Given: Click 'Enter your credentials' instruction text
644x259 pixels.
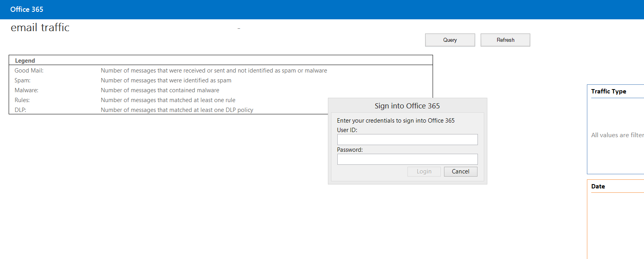Looking at the screenshot, I should [x=396, y=121].
